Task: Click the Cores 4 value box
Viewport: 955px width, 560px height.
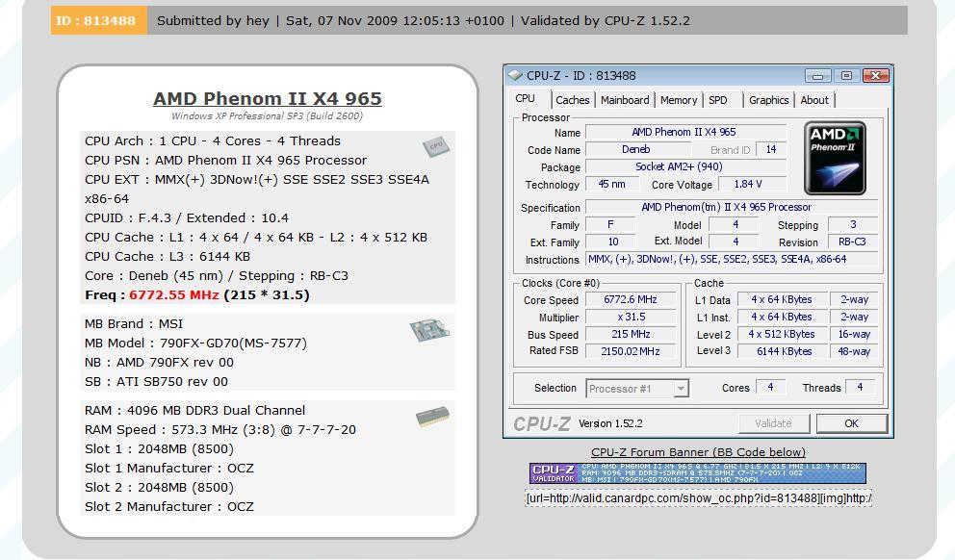Action: tap(770, 387)
